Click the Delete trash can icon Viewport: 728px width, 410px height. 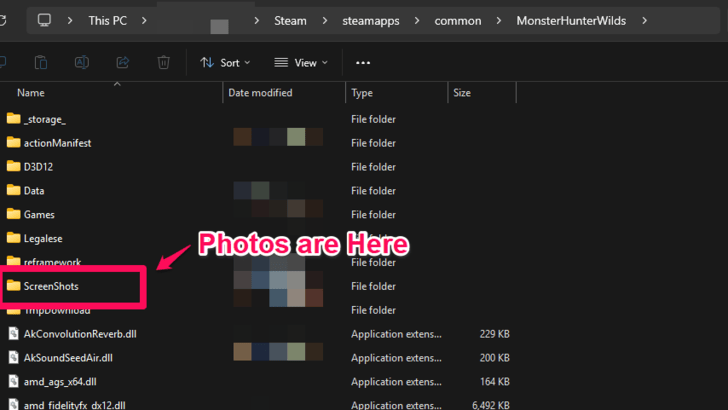[x=163, y=62]
